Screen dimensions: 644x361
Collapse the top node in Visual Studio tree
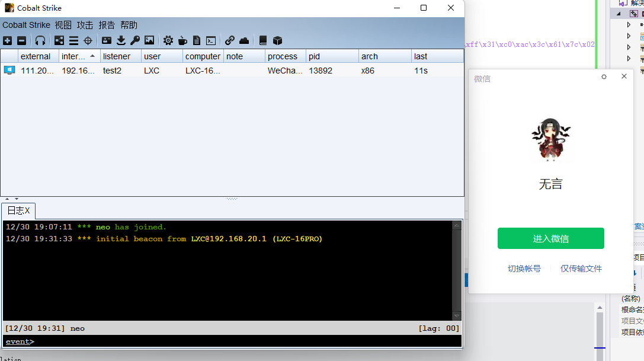click(619, 14)
